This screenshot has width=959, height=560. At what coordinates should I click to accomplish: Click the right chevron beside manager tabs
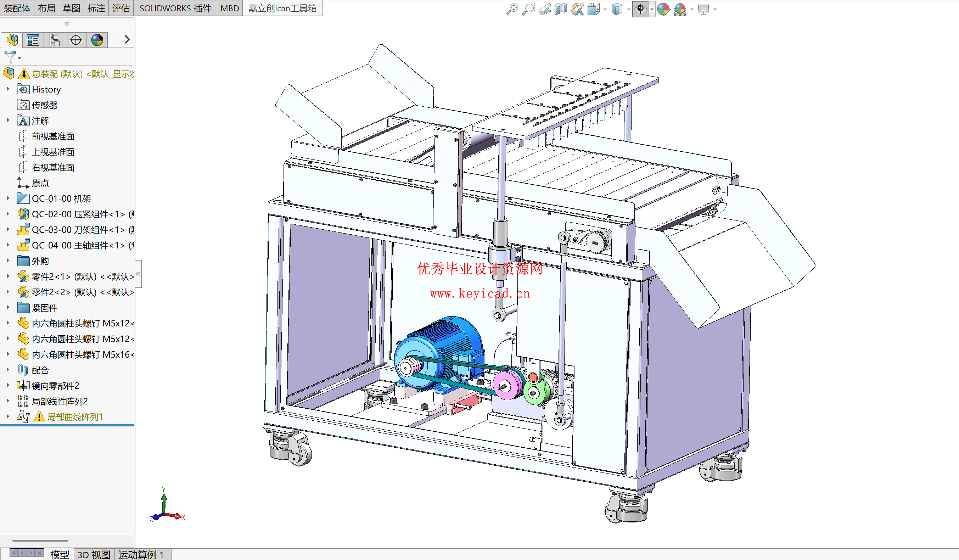(127, 40)
